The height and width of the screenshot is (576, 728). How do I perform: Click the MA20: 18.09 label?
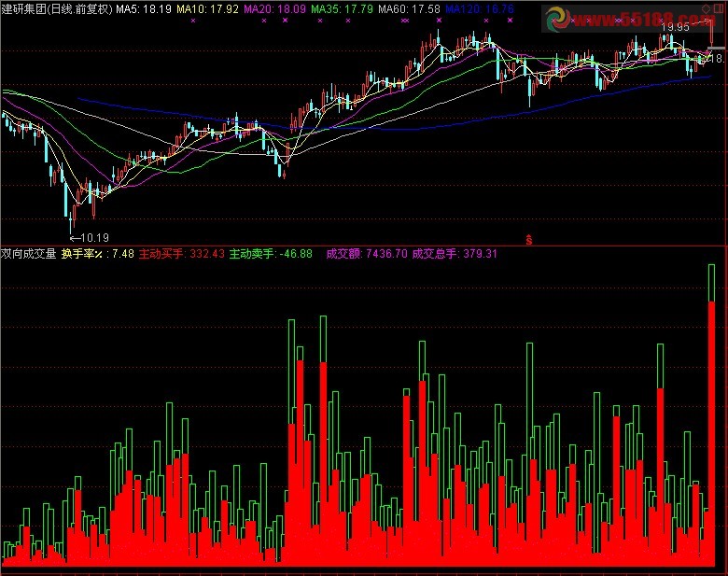[x=274, y=8]
